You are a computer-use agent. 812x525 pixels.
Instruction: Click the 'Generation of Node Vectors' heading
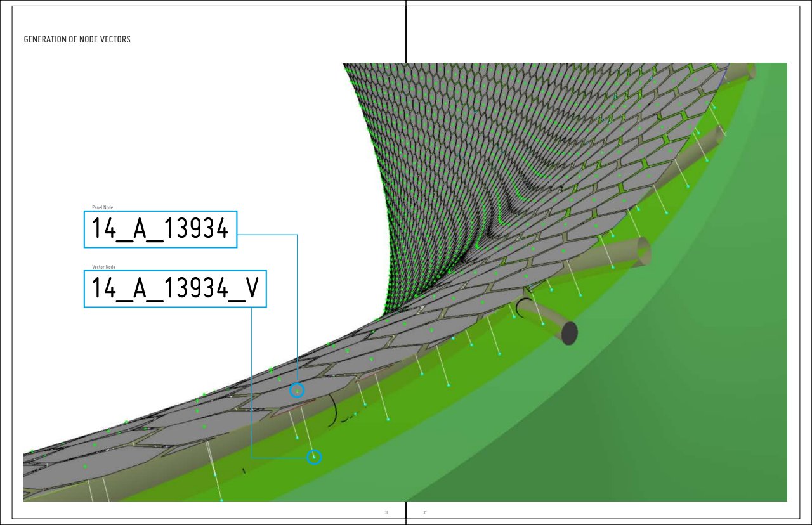(x=77, y=39)
